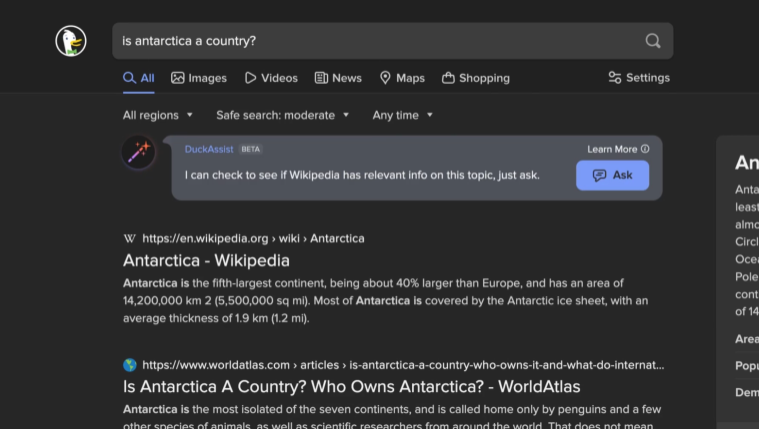The image size is (759, 429).
Task: Click the Wikipedia snippet about fifth-largest continent
Action: (385, 301)
